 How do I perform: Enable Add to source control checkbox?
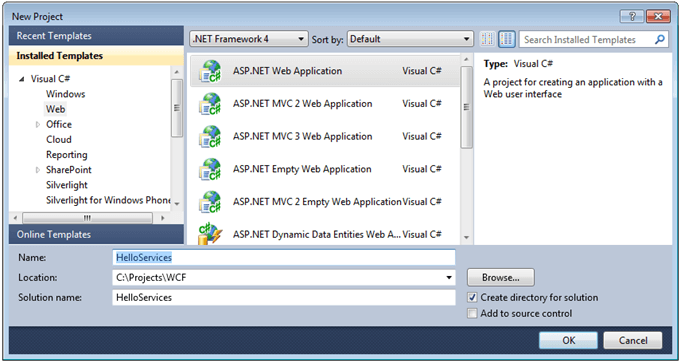point(472,314)
